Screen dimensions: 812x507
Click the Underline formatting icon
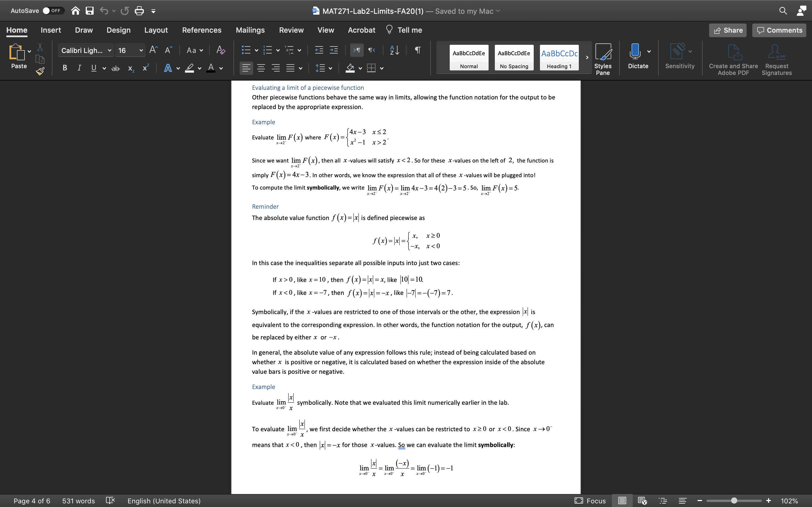[94, 69]
